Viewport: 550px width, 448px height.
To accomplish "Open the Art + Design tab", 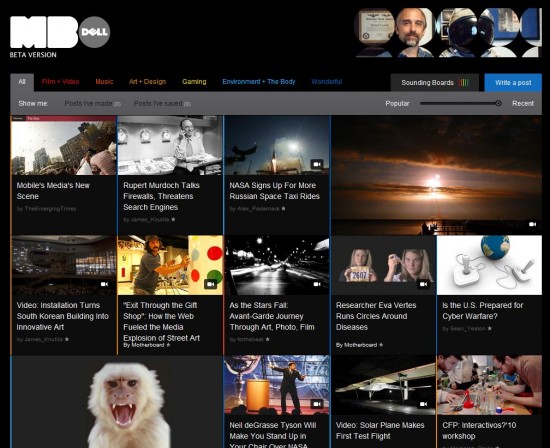I will click(147, 82).
